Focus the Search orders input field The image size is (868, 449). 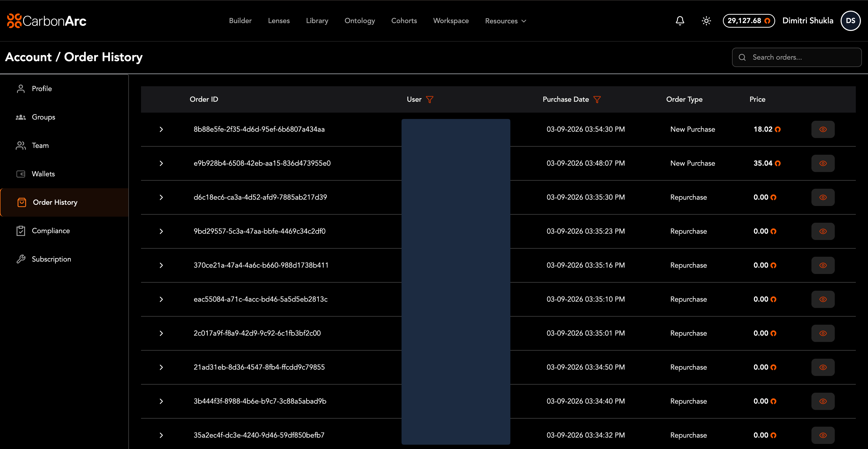(802, 57)
